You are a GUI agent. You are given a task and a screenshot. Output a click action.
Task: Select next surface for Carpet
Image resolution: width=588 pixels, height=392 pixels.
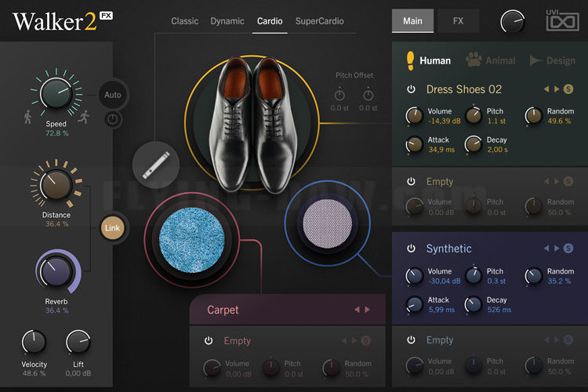368,310
